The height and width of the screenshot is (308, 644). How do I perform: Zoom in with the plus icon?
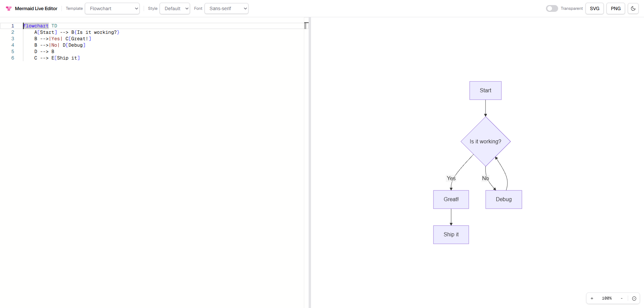pos(592,298)
